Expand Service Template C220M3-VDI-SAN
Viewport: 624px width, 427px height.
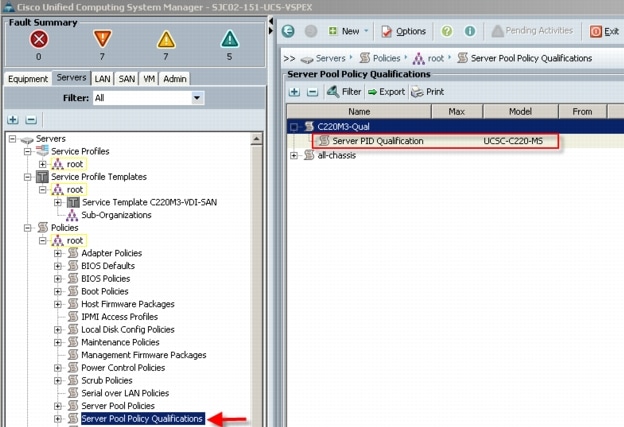[58, 203]
